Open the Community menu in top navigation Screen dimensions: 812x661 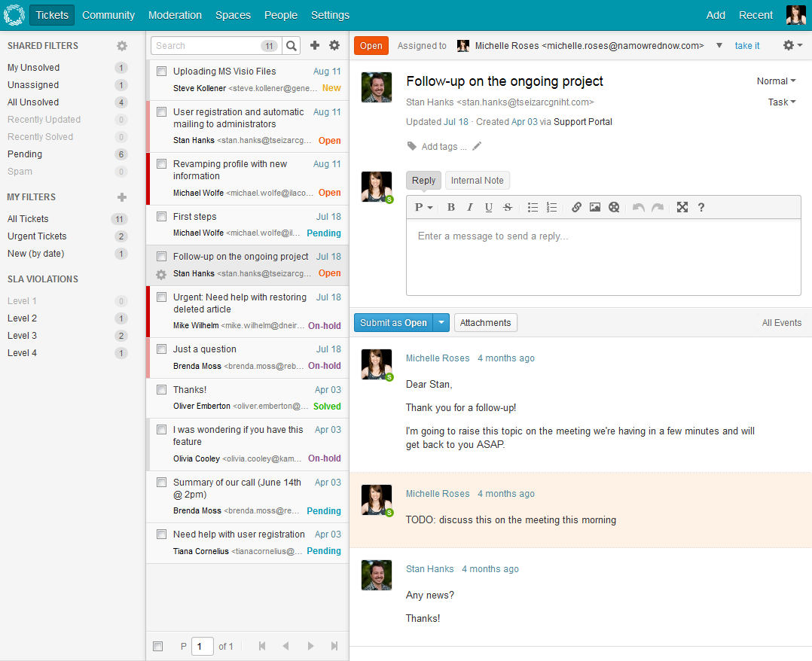(x=108, y=15)
